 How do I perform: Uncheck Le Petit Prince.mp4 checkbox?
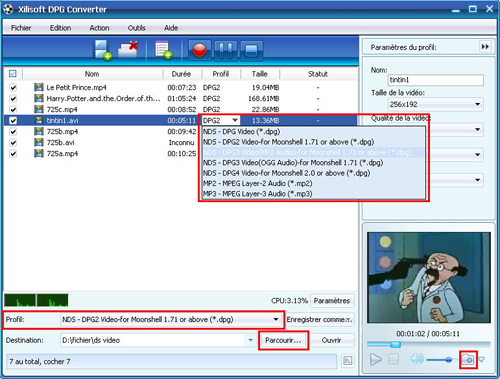click(13, 88)
